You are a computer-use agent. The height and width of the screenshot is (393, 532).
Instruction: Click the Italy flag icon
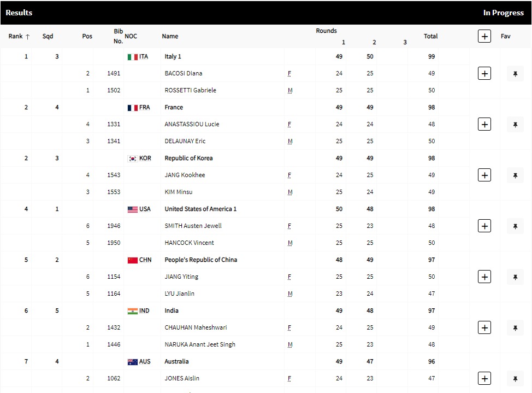(x=132, y=57)
